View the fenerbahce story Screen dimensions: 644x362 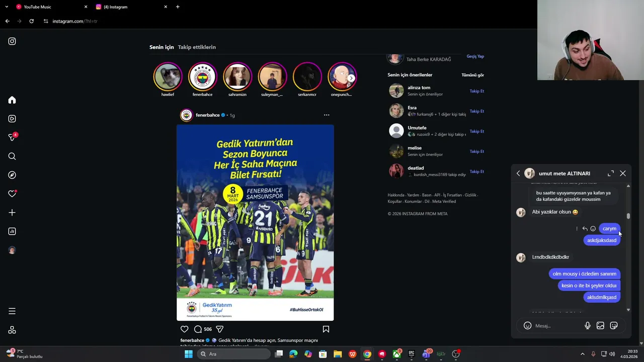(x=202, y=77)
